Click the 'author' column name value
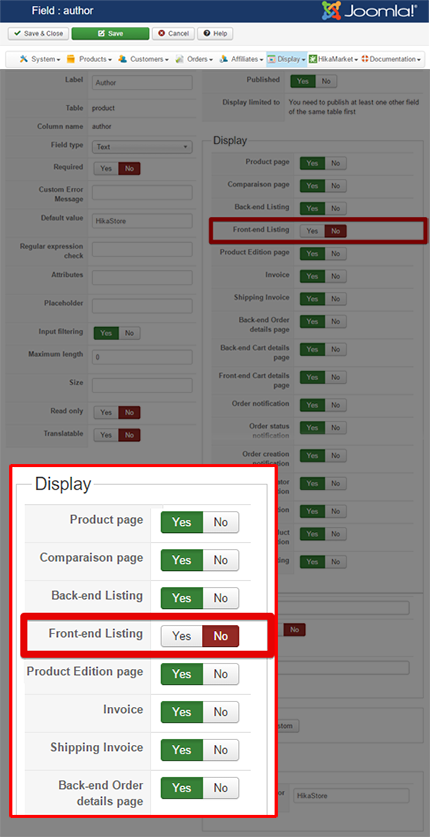The height and width of the screenshot is (837, 430). (101, 127)
